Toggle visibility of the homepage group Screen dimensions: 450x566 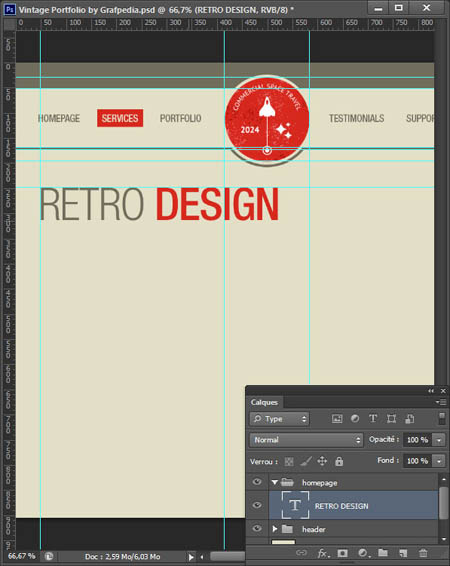257,482
